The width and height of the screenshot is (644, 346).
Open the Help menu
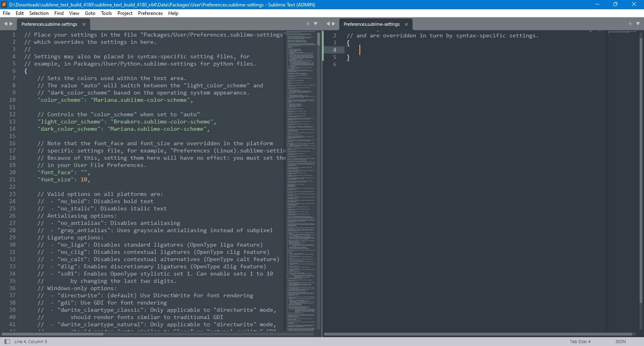coord(173,13)
